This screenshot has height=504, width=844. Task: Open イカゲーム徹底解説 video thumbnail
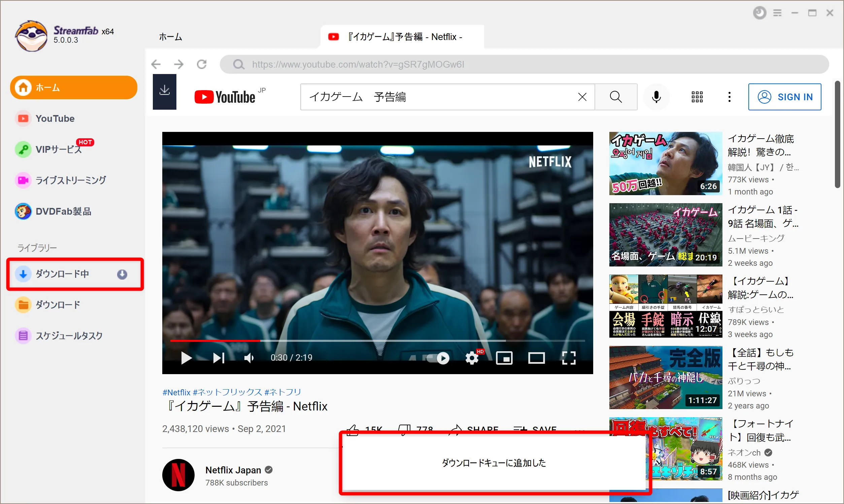[x=666, y=164]
